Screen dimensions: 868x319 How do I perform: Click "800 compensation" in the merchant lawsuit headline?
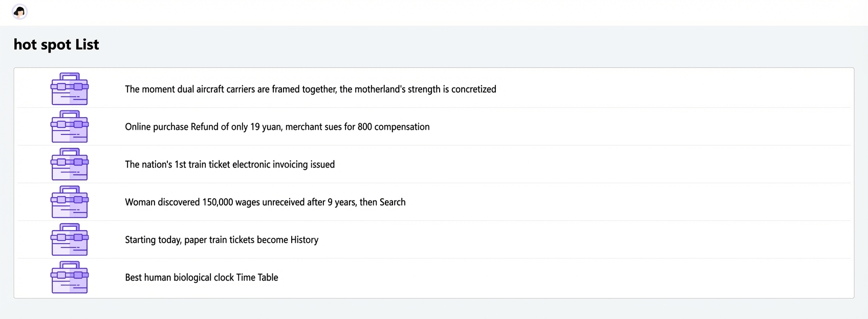click(x=394, y=127)
